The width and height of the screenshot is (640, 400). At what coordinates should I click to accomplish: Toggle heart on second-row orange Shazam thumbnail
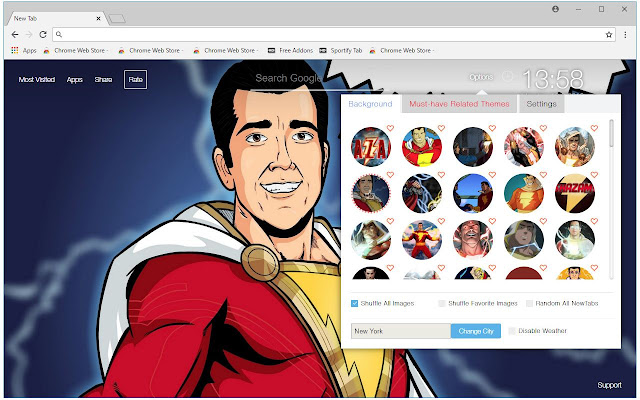(543, 175)
